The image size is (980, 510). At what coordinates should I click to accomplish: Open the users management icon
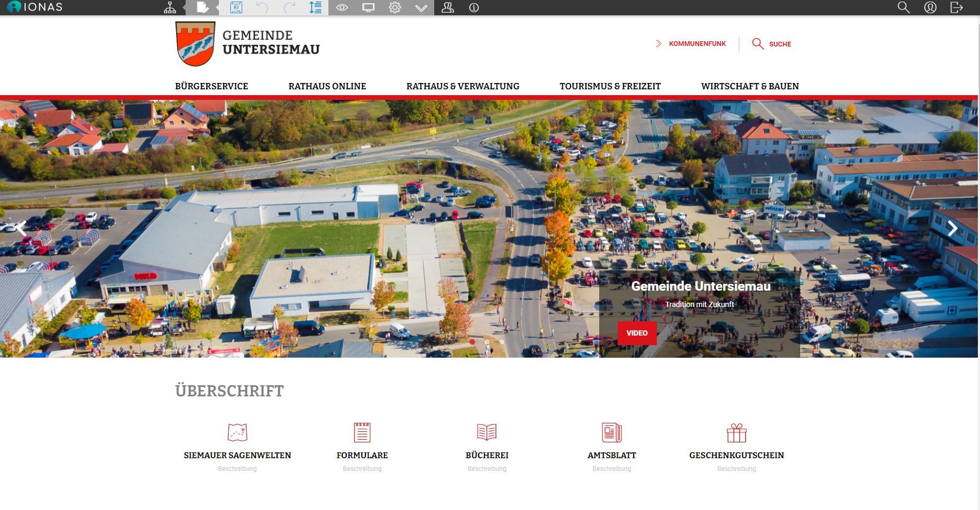pos(447,7)
